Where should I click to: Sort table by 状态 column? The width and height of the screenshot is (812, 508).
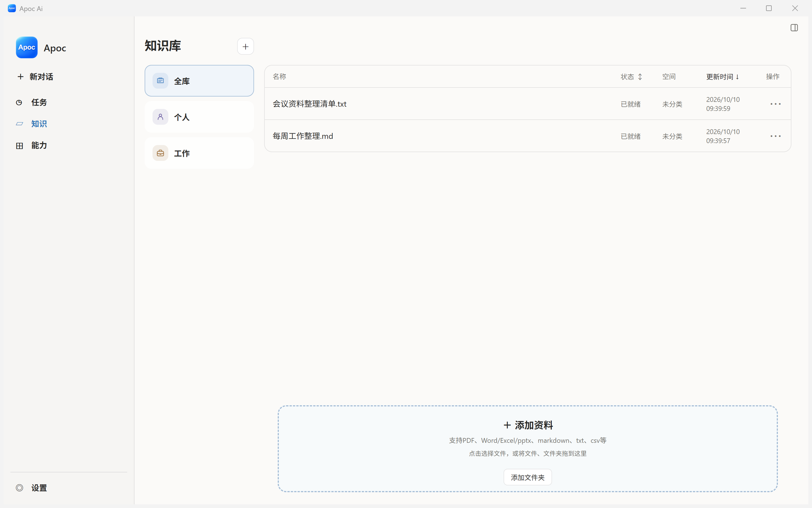(x=631, y=76)
